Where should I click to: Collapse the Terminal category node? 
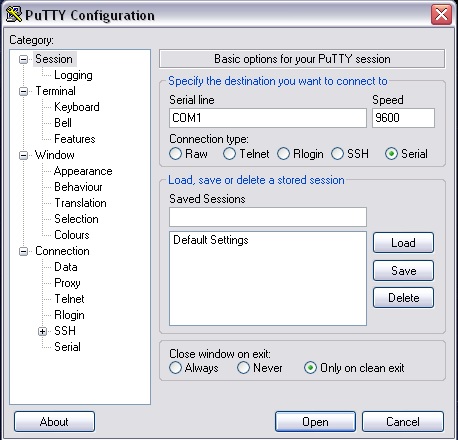(23, 91)
